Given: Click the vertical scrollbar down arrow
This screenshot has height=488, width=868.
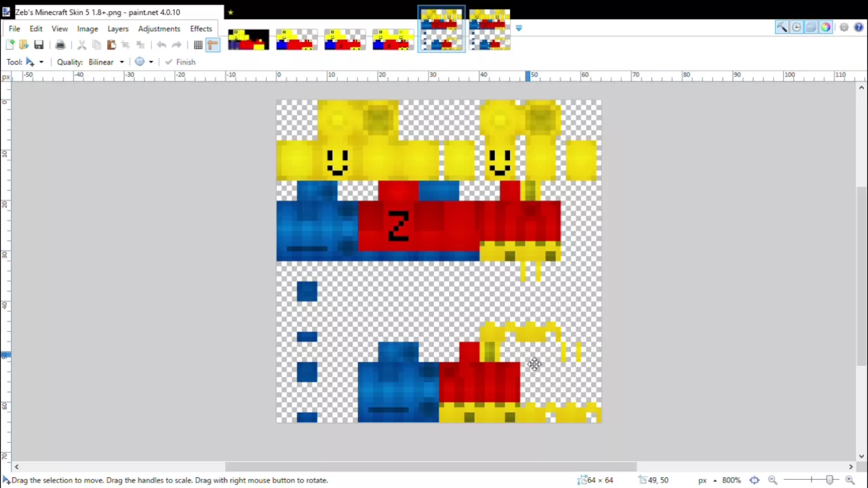Looking at the screenshot, I should [x=862, y=456].
